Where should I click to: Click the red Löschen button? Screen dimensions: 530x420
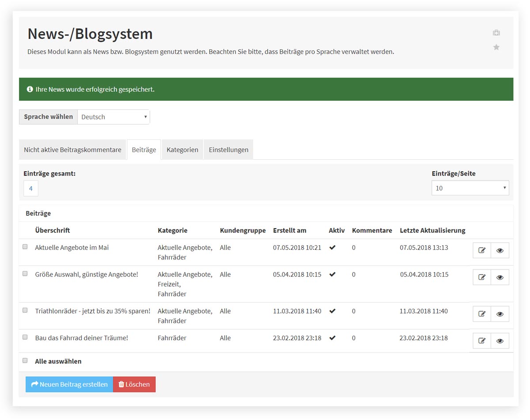pos(134,384)
